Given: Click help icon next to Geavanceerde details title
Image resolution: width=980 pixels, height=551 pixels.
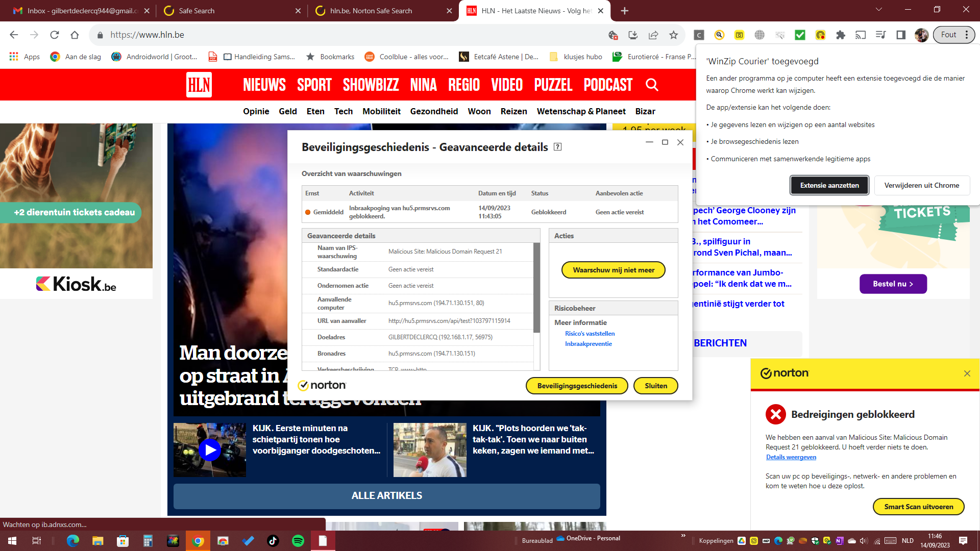Looking at the screenshot, I should [558, 147].
